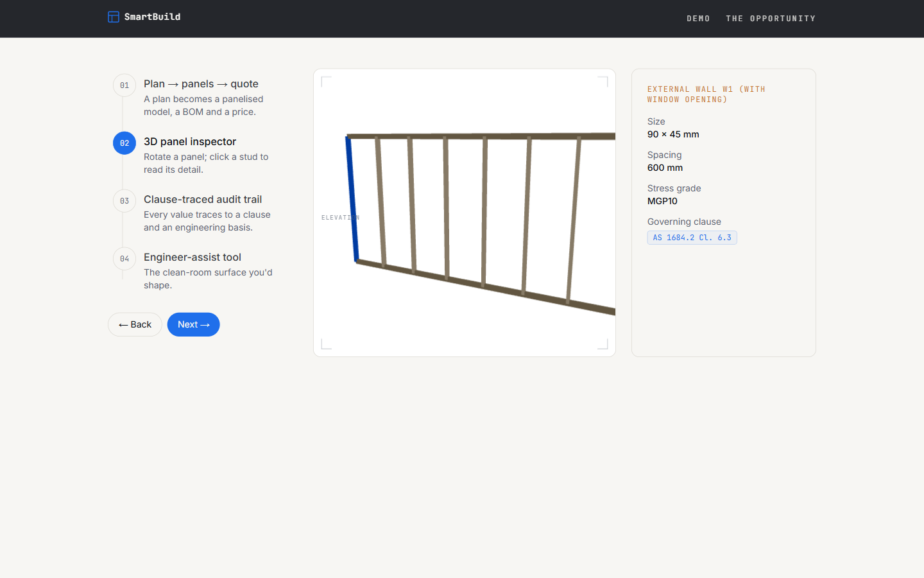
Task: Open the SmartBuild home link
Action: pos(144,17)
